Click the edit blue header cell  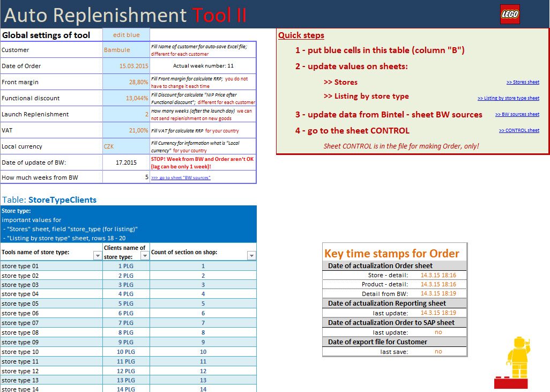127,35
